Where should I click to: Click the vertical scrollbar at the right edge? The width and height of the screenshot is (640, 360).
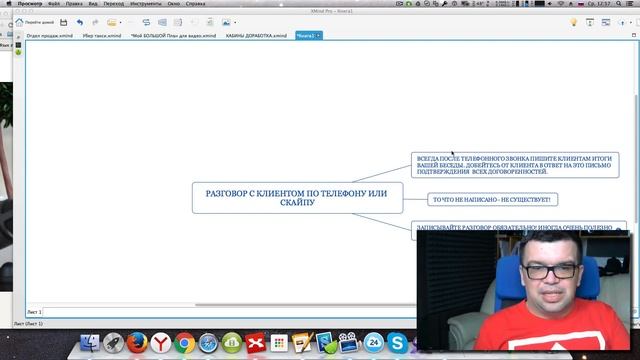636,159
